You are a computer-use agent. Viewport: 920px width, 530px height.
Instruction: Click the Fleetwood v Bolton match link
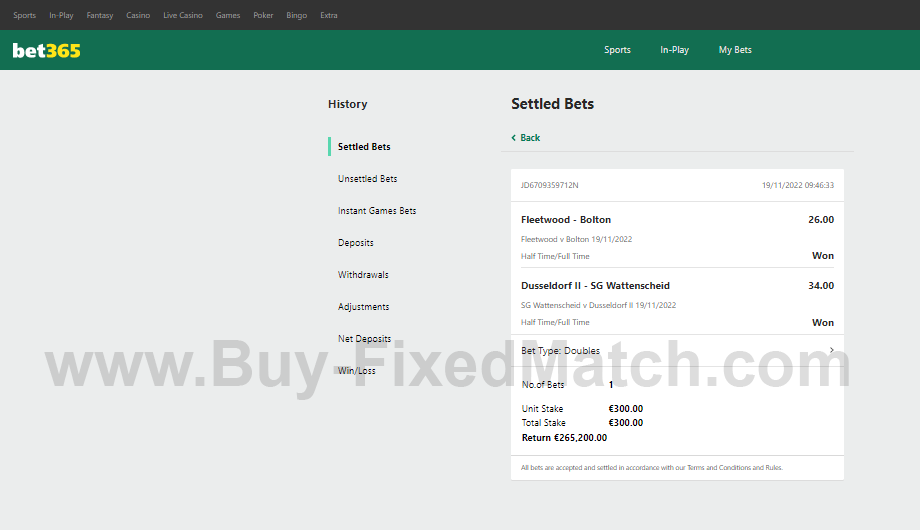576,239
